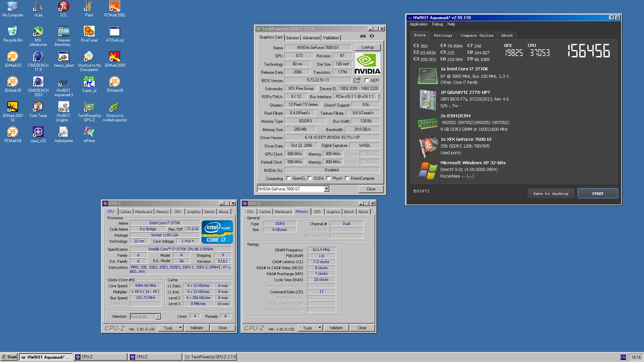Open Core Temp desktop shortcut

pos(38,110)
